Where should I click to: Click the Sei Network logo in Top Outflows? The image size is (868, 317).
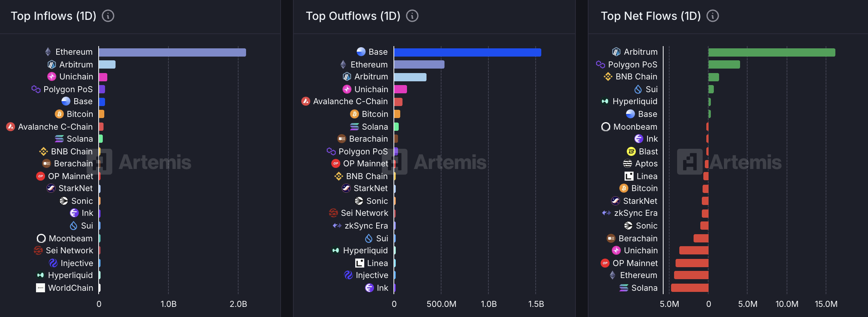pyautogui.click(x=333, y=213)
